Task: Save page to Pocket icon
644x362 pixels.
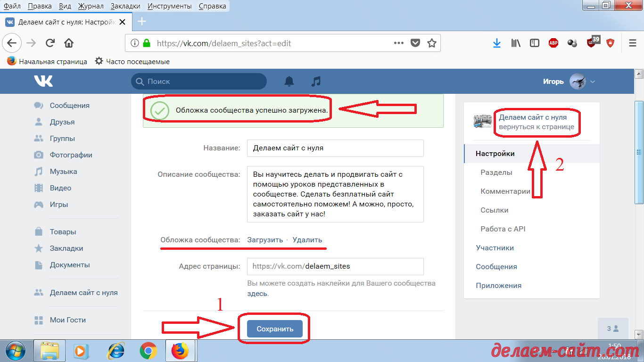Action: tap(415, 43)
